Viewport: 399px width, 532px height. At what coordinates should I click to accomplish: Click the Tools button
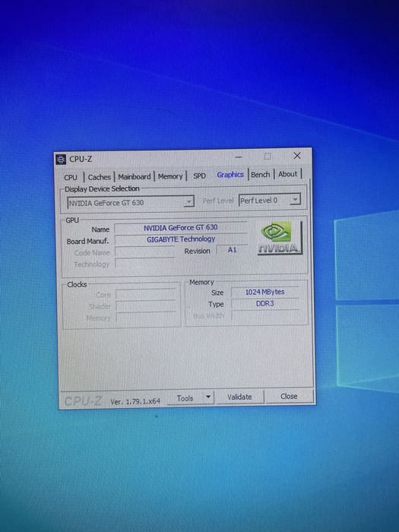coord(185,398)
